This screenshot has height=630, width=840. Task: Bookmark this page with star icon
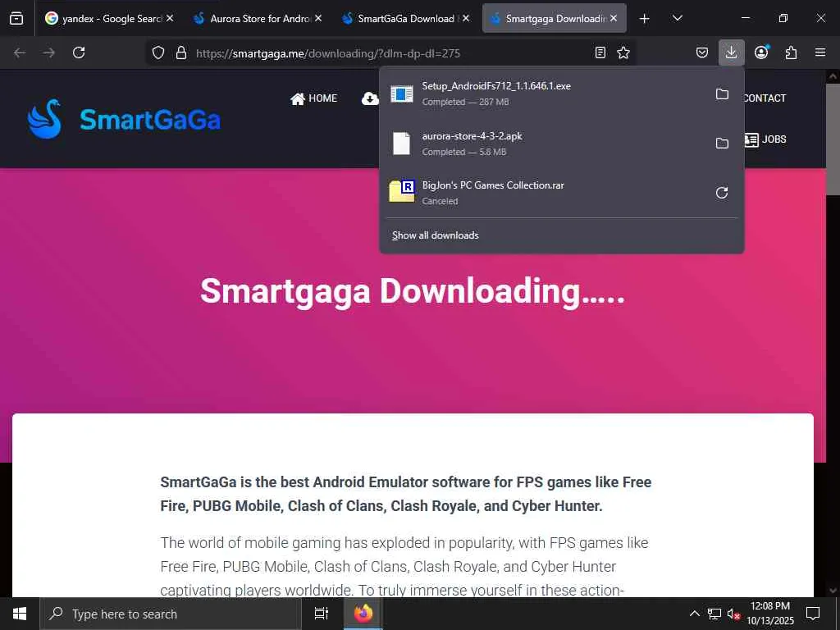click(623, 52)
